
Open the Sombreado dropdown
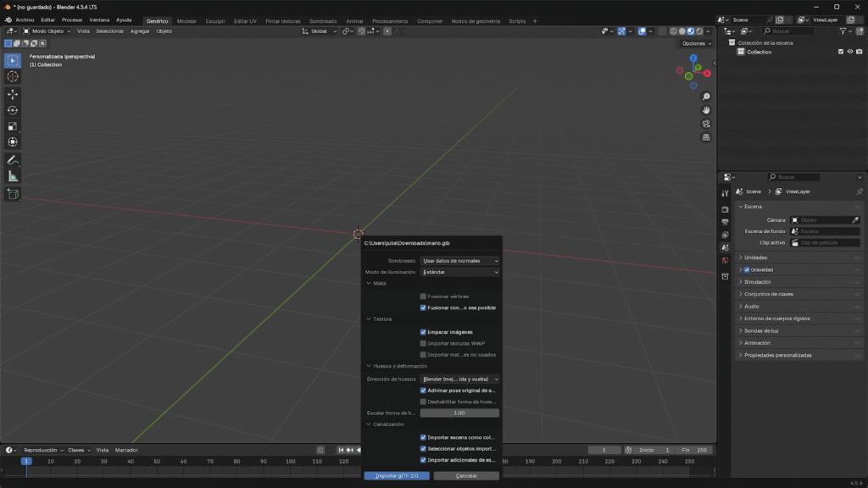coord(459,261)
